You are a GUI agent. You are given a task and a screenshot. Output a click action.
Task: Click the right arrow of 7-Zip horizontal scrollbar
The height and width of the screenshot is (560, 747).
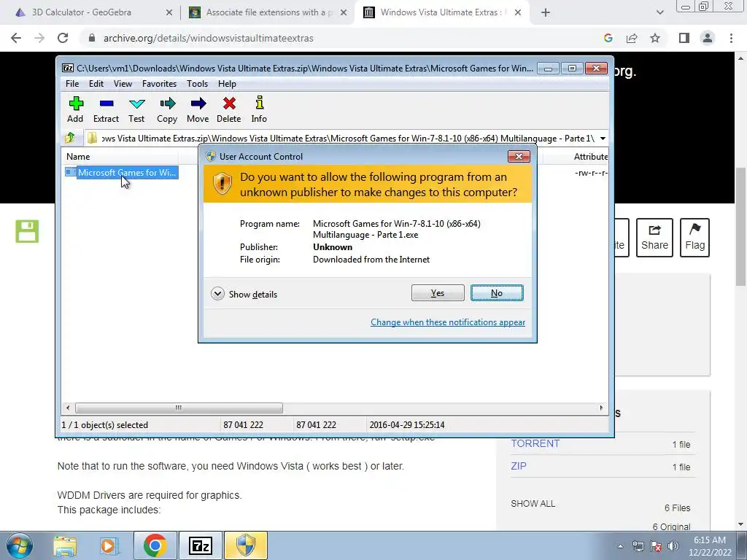tap(601, 408)
